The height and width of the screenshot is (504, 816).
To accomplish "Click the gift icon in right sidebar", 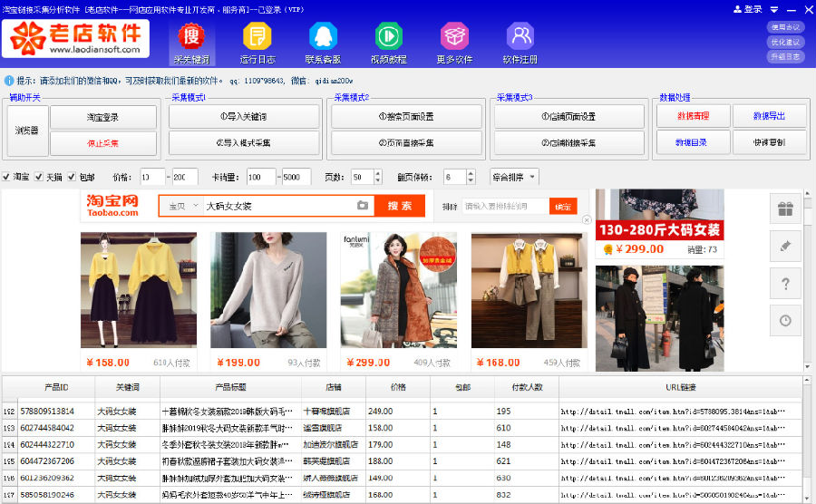I will pos(785,208).
